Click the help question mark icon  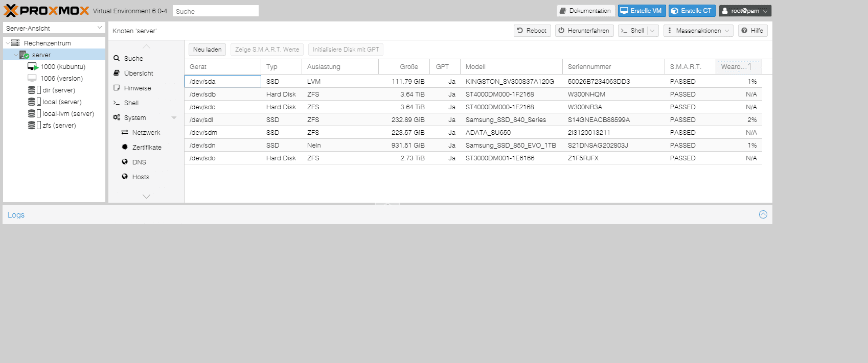click(x=744, y=31)
